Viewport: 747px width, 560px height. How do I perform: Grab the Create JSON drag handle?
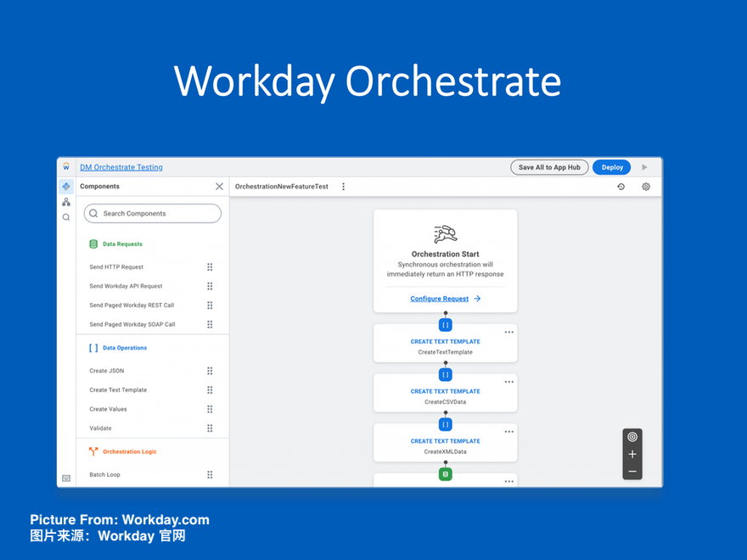tap(210, 371)
